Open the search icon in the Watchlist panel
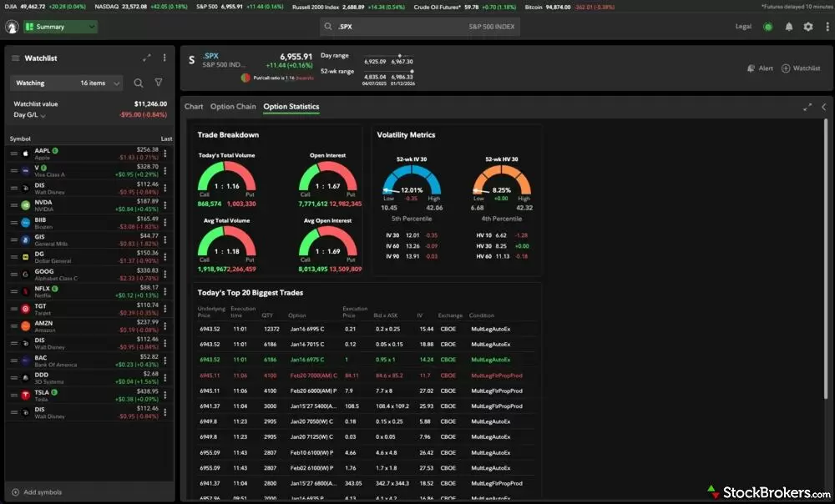The height and width of the screenshot is (504, 835). click(x=139, y=83)
